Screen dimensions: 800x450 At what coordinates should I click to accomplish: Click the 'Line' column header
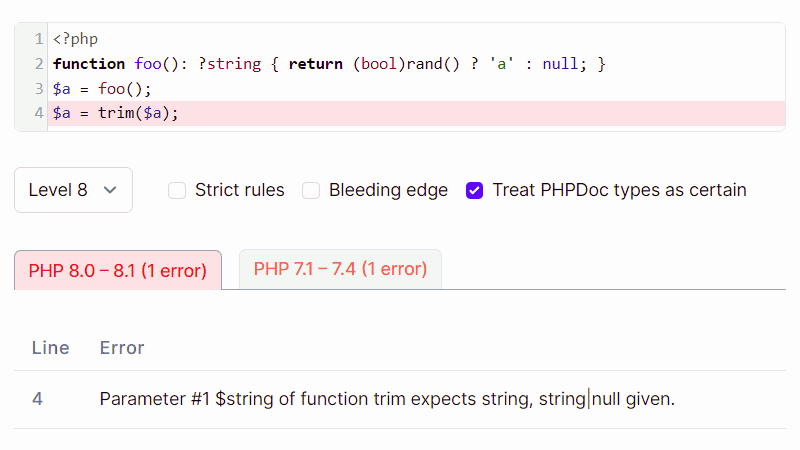(50, 348)
